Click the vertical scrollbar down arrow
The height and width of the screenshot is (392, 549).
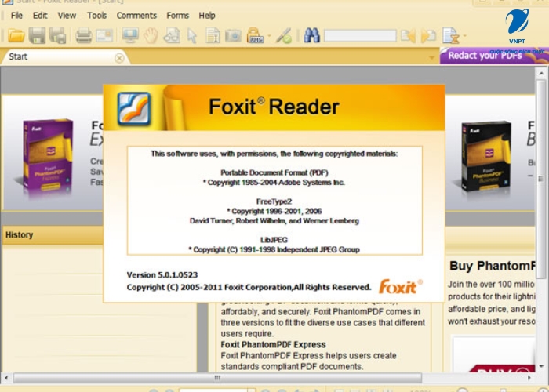click(x=541, y=366)
